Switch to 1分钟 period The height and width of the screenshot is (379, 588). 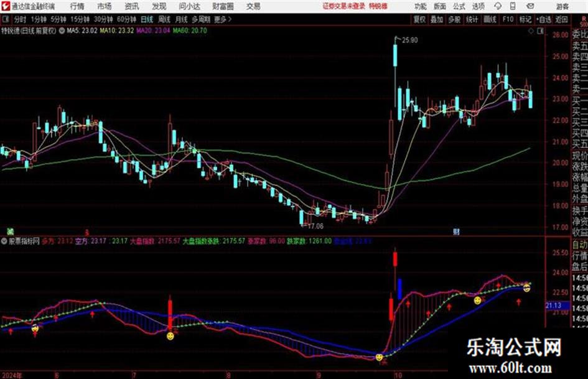pos(38,19)
